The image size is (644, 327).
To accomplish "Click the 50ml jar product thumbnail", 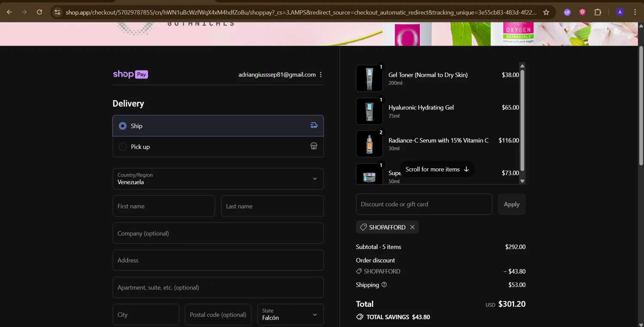I will coord(369,174).
